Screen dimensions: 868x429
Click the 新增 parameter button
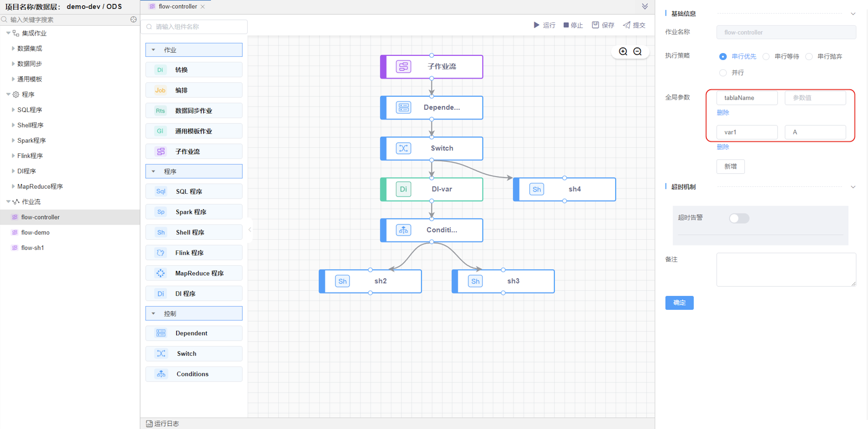point(730,166)
